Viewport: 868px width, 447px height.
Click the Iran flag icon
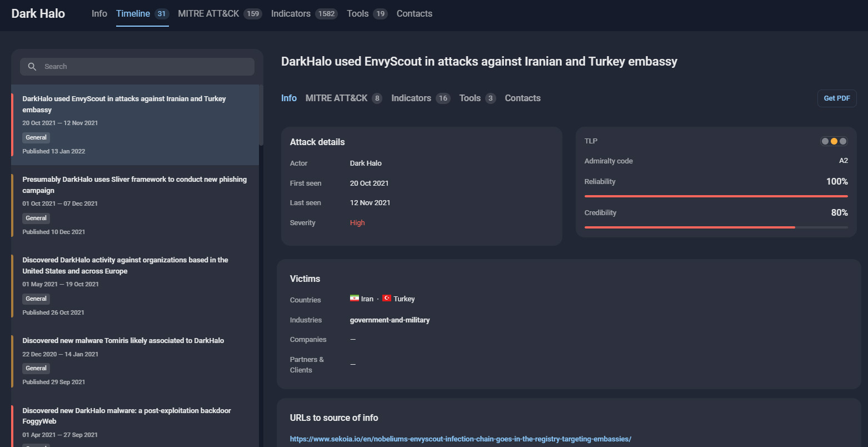(354, 299)
